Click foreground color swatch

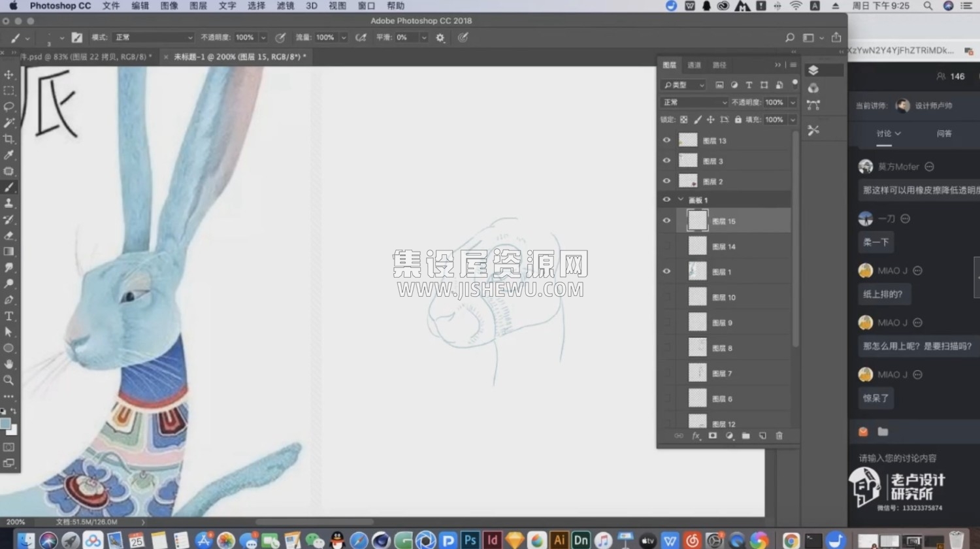tap(5, 424)
